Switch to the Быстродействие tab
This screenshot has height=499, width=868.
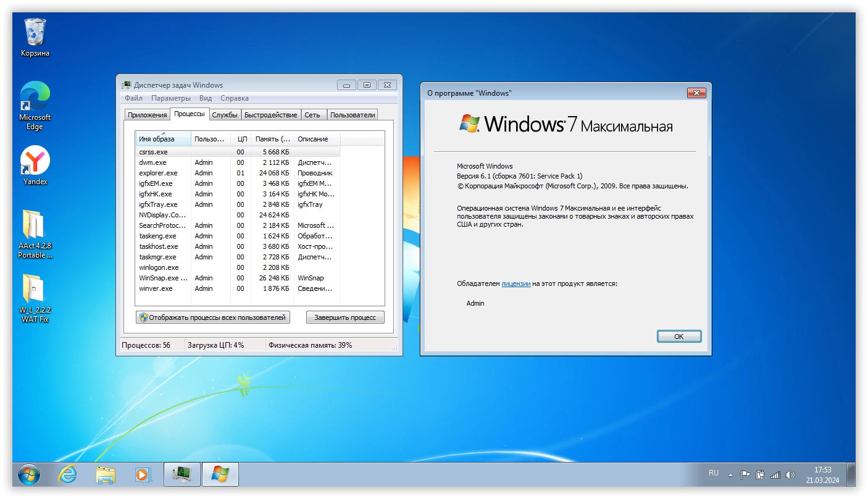(270, 115)
